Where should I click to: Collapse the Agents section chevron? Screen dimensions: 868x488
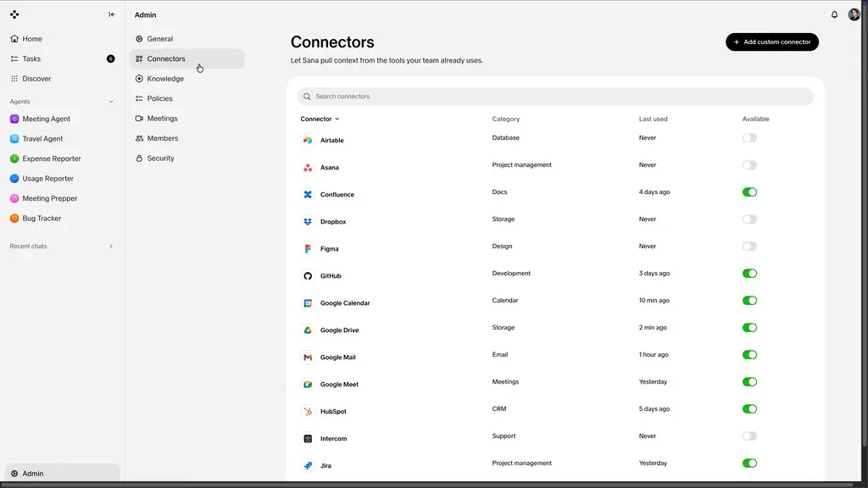pos(111,102)
